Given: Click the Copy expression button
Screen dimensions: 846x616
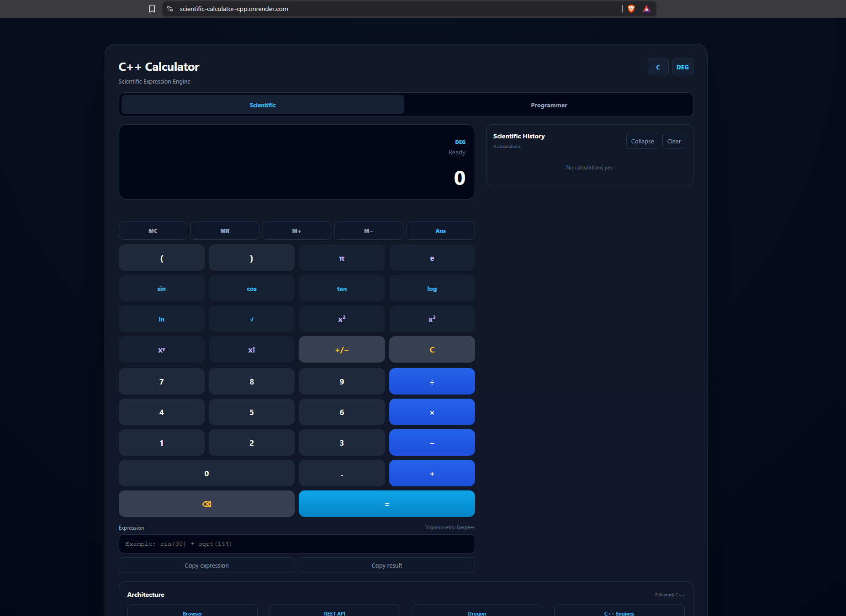Looking at the screenshot, I should [x=206, y=565].
